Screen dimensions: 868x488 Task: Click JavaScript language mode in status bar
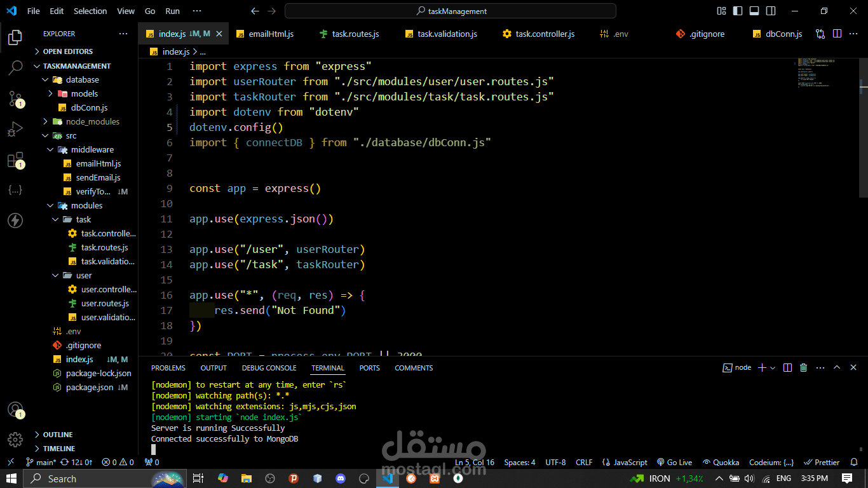coord(625,462)
